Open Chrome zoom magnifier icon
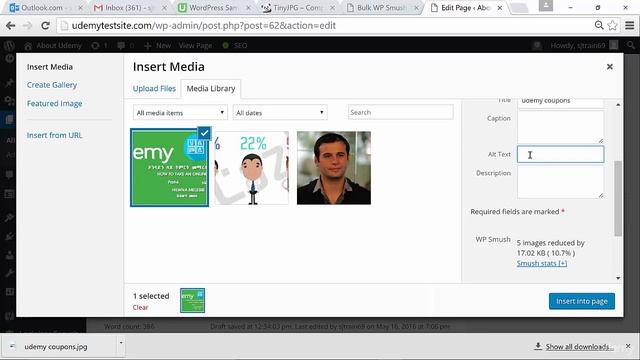The image size is (640, 360). tap(599, 25)
